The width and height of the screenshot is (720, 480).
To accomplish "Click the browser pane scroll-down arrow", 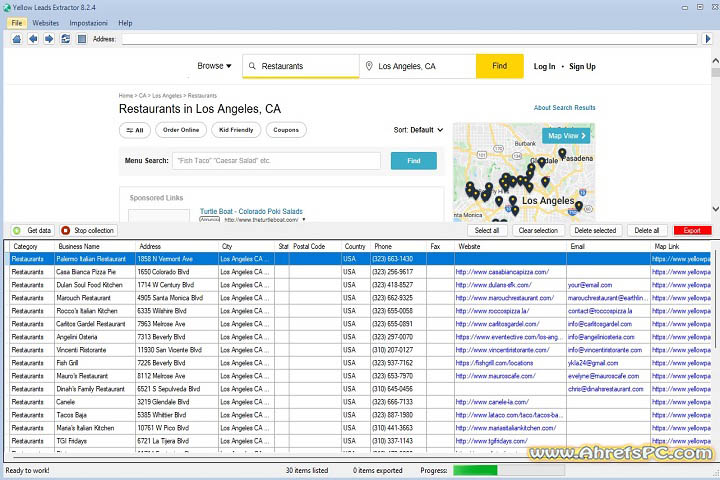I will pyautogui.click(x=715, y=209).
